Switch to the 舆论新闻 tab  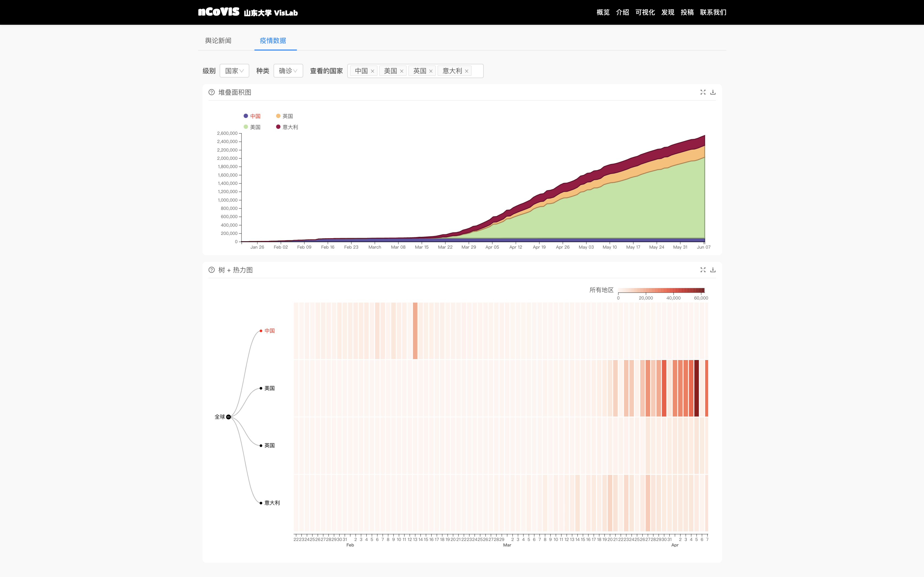click(218, 40)
